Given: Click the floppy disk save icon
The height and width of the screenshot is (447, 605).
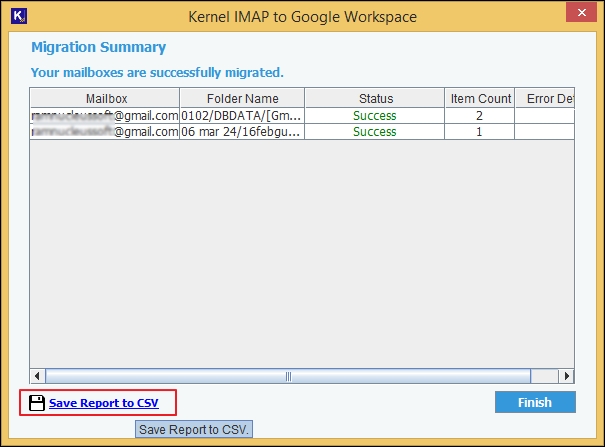Looking at the screenshot, I should [37, 403].
